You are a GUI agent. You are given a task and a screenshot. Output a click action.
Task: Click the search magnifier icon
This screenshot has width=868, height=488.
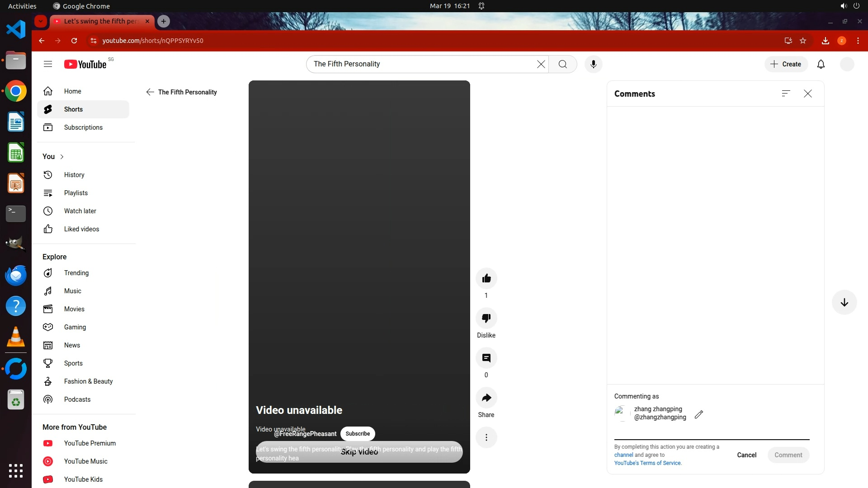tap(563, 64)
